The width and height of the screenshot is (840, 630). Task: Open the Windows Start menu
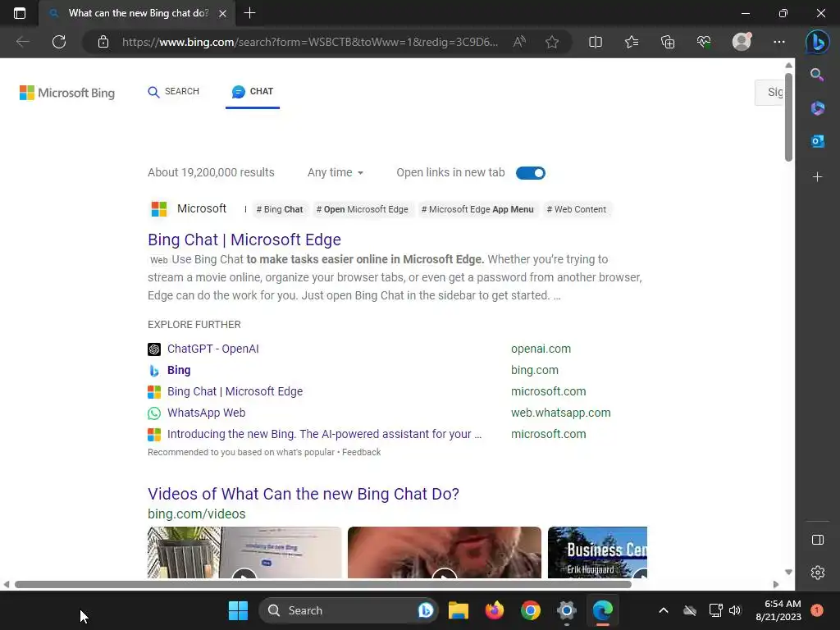(238, 610)
